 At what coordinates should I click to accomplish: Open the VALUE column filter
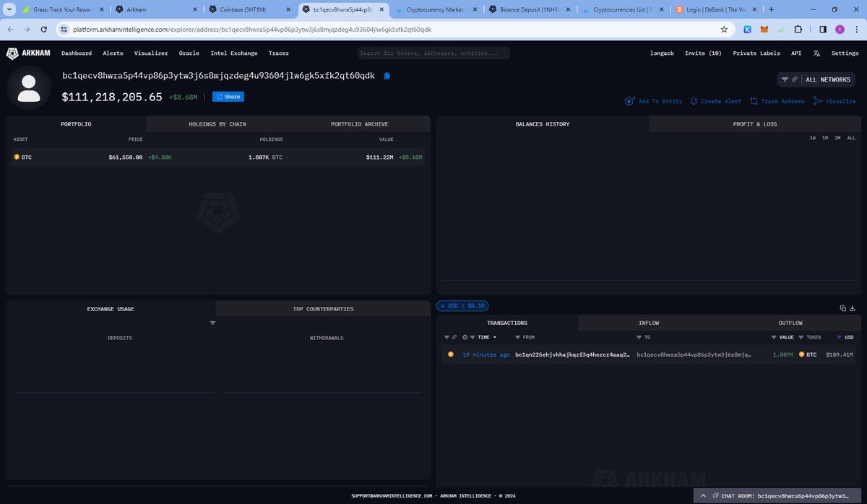[x=774, y=337]
